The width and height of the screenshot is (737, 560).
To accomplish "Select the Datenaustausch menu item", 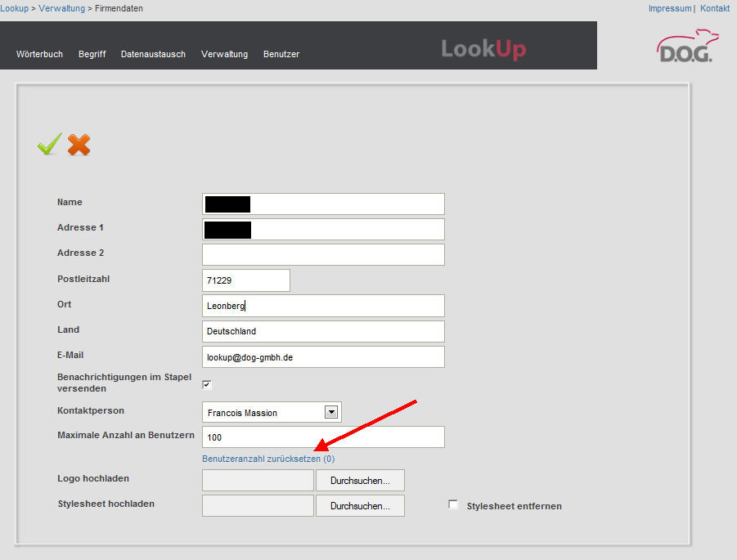I will [x=153, y=54].
